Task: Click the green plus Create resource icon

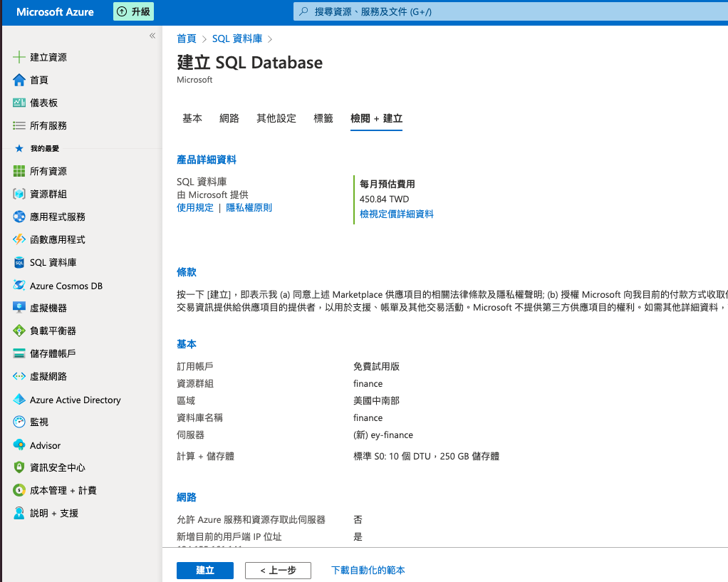Action: [19, 57]
